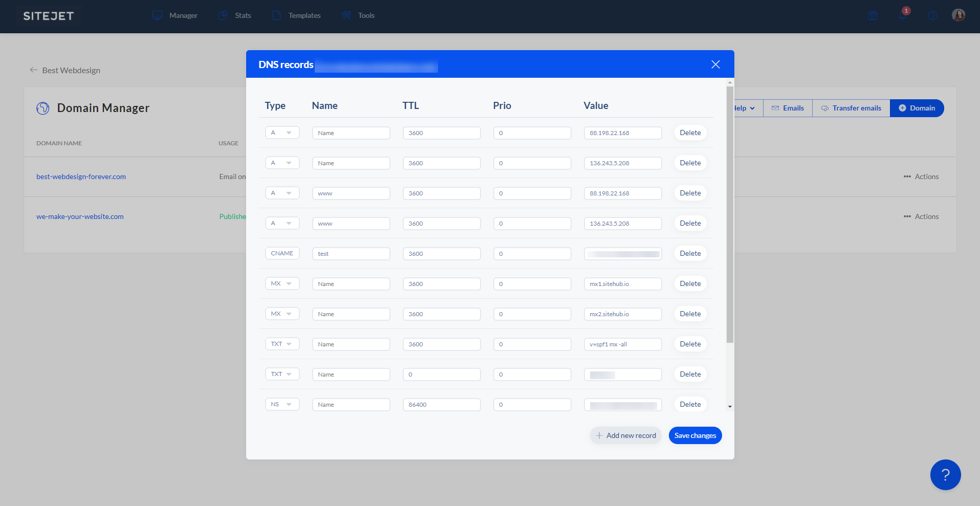Click the Sitejet logo
This screenshot has height=506, width=980.
[49, 16]
